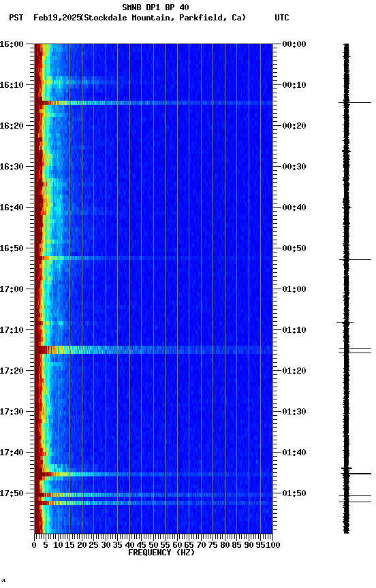This screenshot has width=376, height=588.
Task: Click the 25 Hz frequency axis label
Action: coord(93,546)
